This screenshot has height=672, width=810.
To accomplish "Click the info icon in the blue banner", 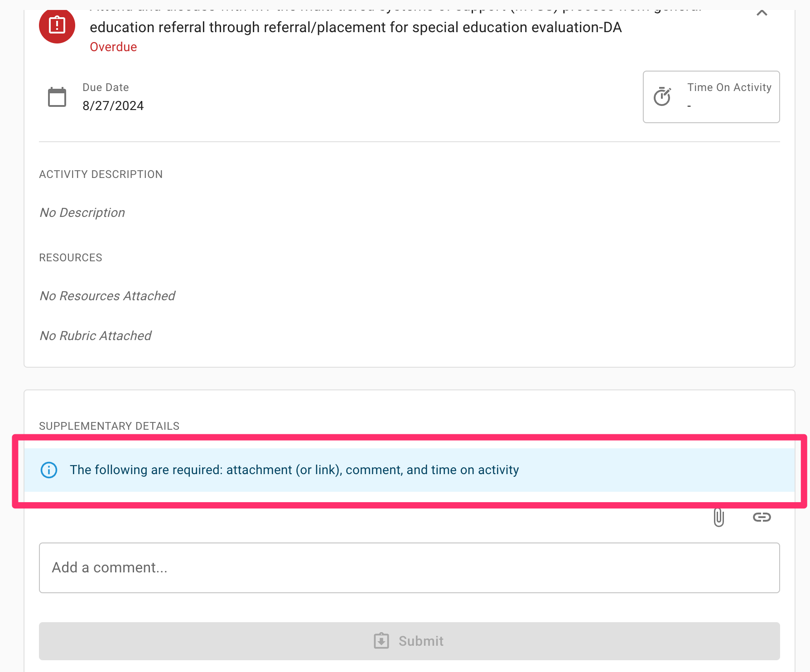I will pos(48,470).
